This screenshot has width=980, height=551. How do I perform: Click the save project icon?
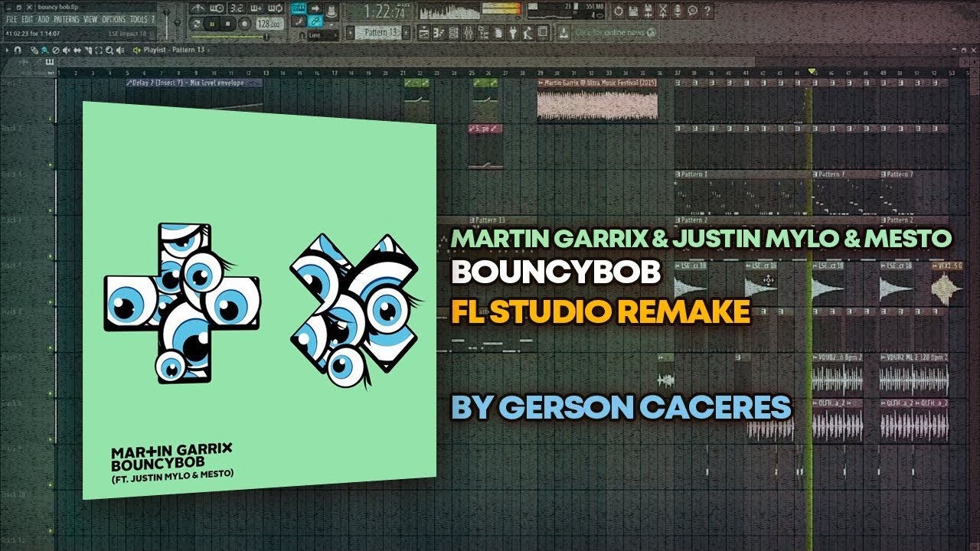coord(633,11)
